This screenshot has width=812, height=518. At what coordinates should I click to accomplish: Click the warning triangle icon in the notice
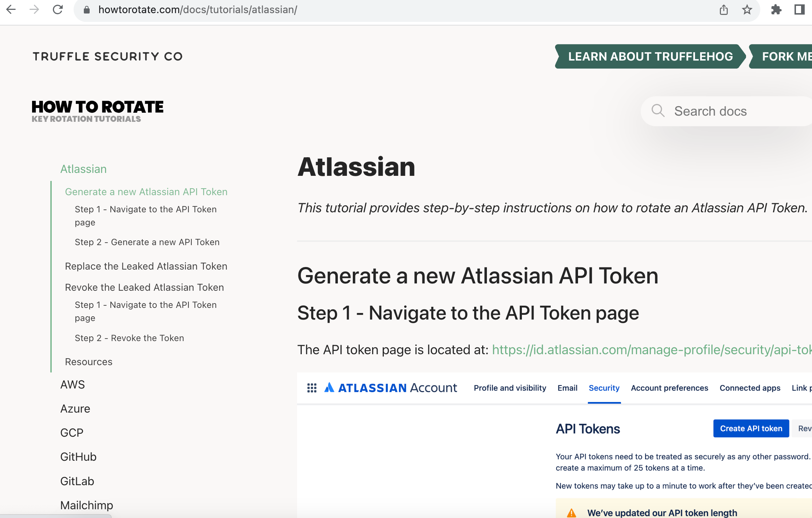coord(571,513)
